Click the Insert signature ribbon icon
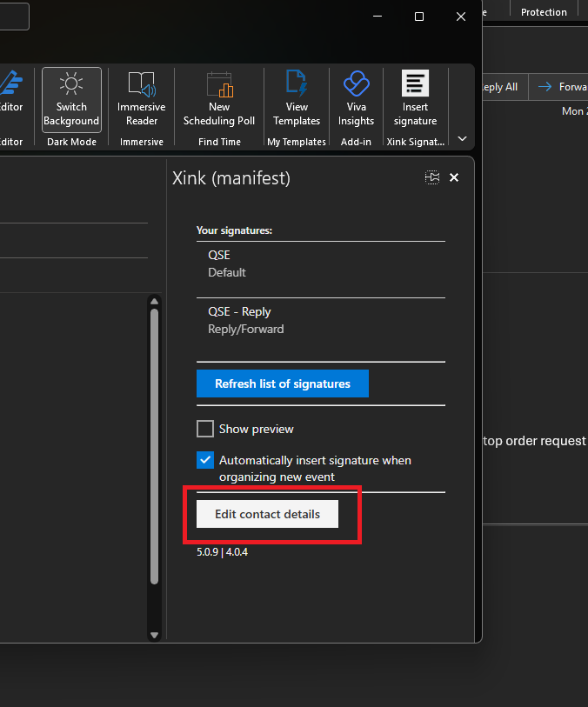The width and height of the screenshot is (588, 707). 415,98
